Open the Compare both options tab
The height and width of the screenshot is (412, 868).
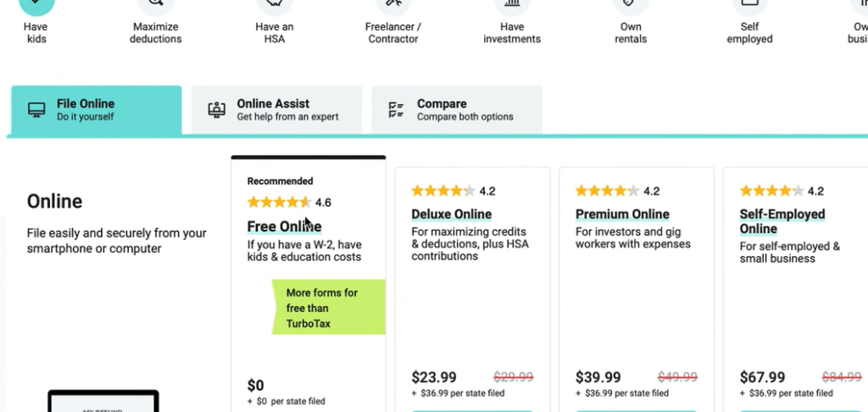[x=457, y=109]
